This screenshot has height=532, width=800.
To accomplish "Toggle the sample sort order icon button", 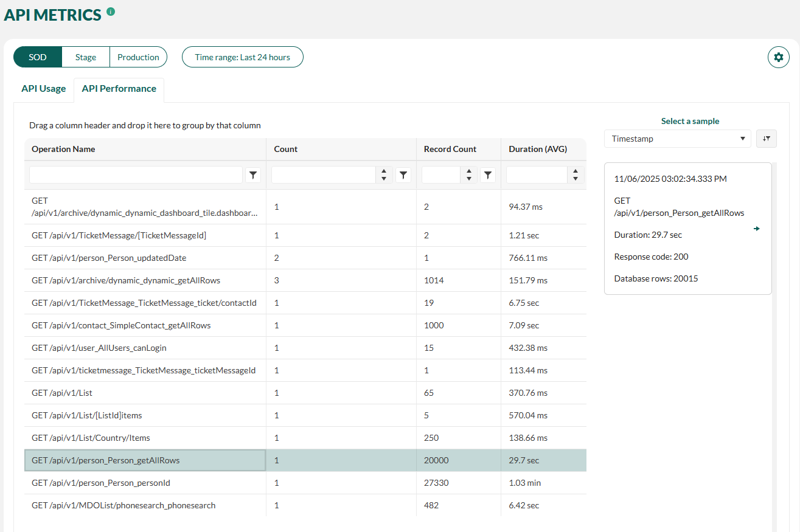I will [x=767, y=139].
